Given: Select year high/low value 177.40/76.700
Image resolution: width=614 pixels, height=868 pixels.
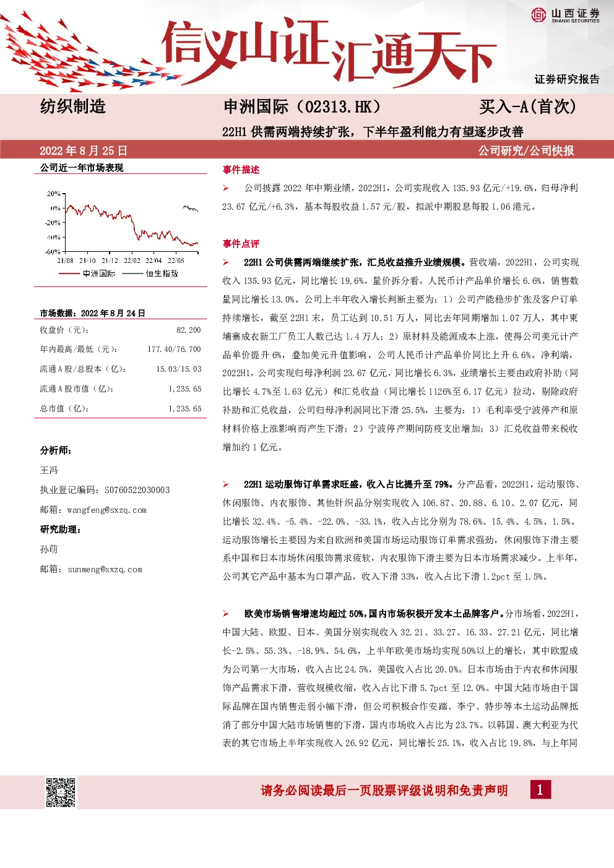Looking at the screenshot, I should point(175,350).
